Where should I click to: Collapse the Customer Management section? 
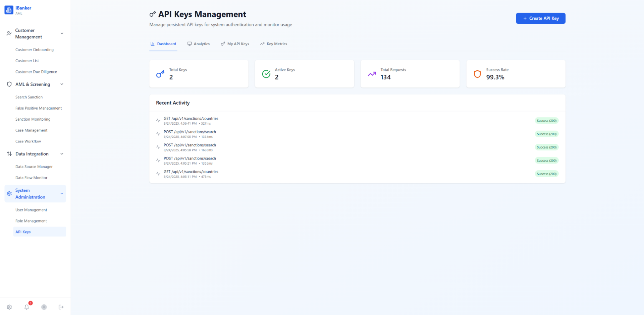[62, 34]
